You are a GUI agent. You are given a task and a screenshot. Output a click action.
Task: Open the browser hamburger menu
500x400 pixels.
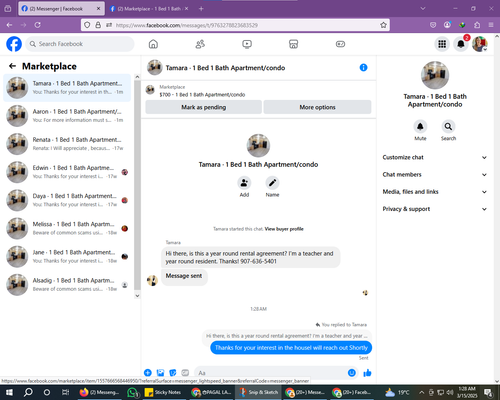(491, 25)
